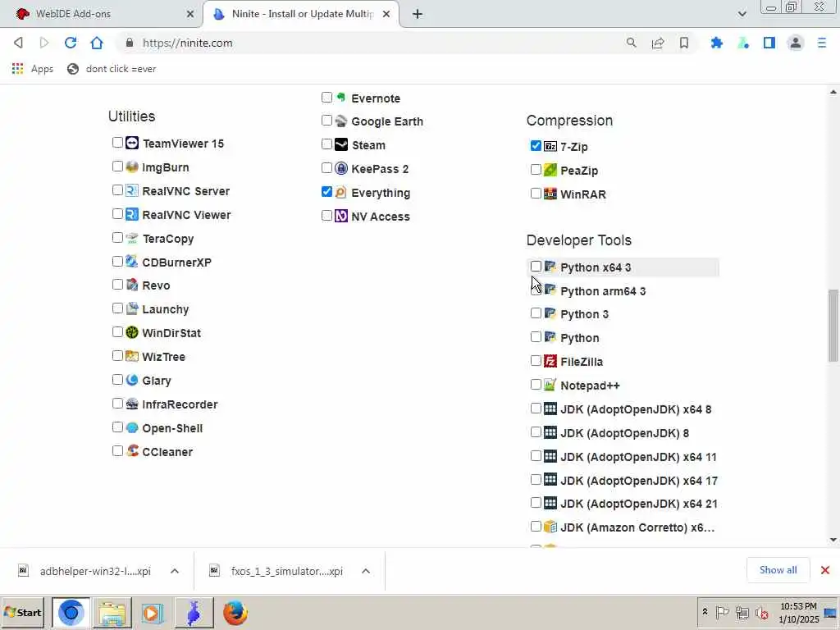
Task: Click the Python arm64 3 label
Action: pos(603,291)
